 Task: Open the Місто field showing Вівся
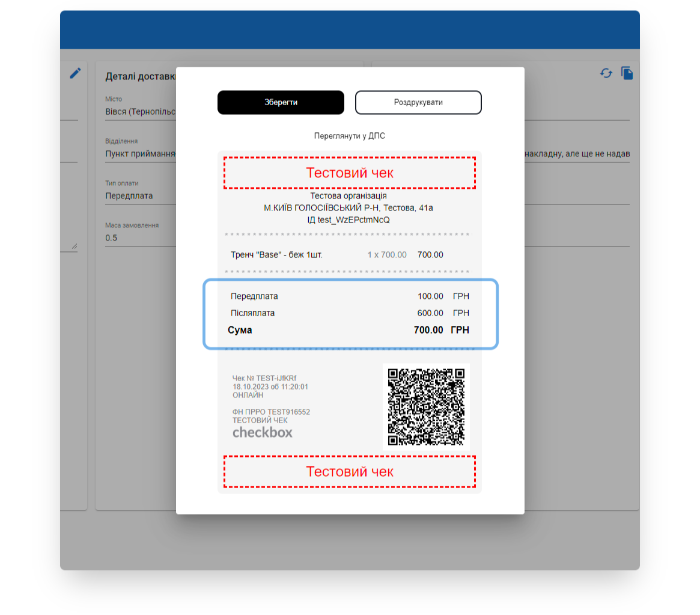139,112
